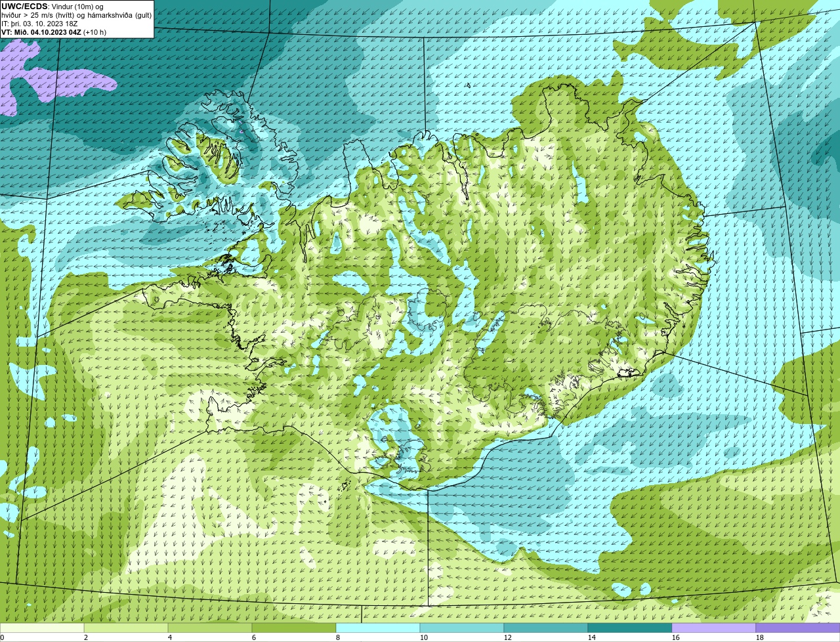
Task: Click the 'hviður > 25 m/s (hvítt)' line
Action: [76, 14]
